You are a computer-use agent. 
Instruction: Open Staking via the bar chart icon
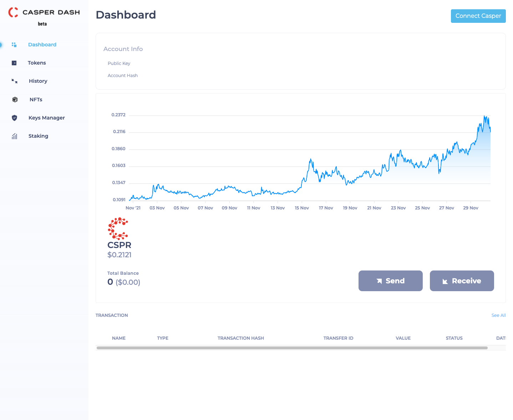tap(14, 136)
